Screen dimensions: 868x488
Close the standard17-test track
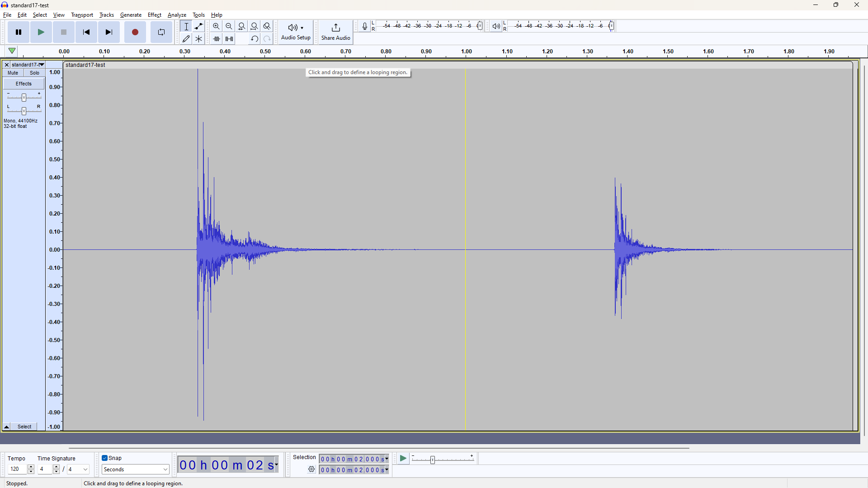(x=7, y=65)
